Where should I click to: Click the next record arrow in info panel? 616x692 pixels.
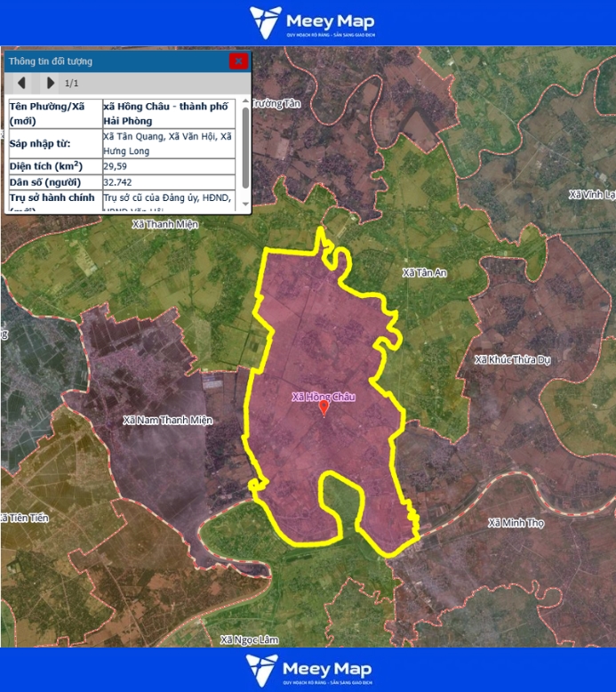tap(51, 83)
